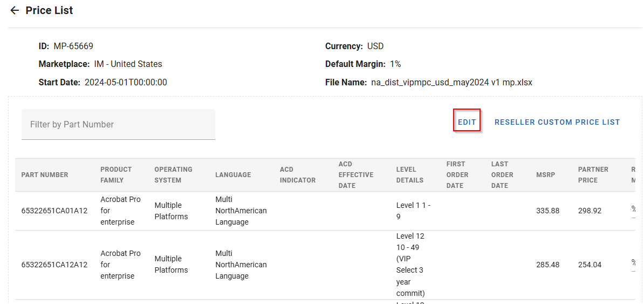Click the back arrow next to Price List
The width and height of the screenshot is (644, 304).
15,11
